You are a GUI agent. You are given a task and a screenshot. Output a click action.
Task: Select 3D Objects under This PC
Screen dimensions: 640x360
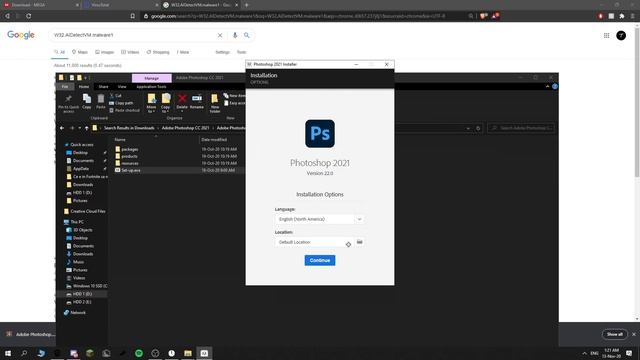(82, 230)
